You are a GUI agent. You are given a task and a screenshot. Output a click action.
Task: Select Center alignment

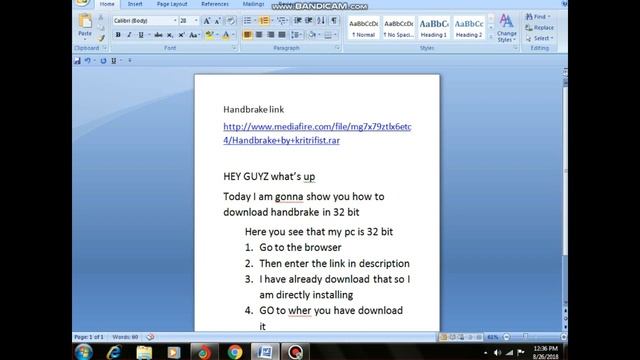tap(259, 35)
